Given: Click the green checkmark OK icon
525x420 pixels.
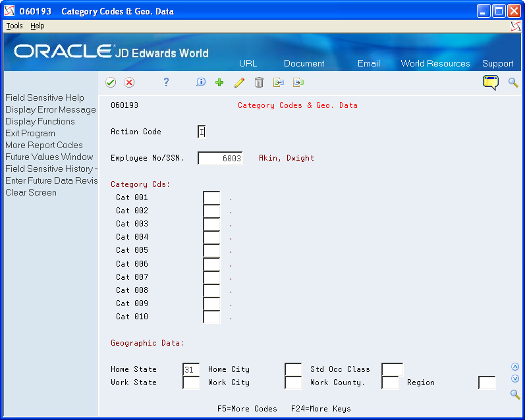Looking at the screenshot, I should pyautogui.click(x=111, y=82).
